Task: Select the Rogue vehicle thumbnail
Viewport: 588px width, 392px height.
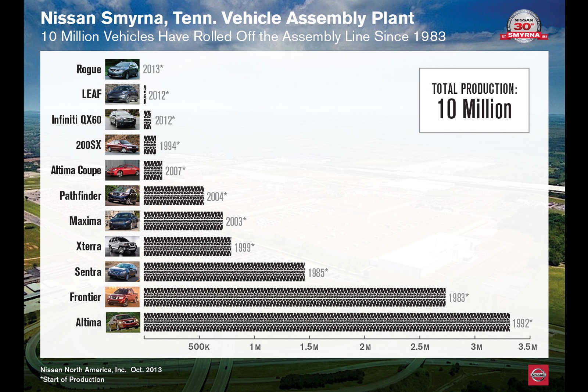Action: pyautogui.click(x=122, y=69)
